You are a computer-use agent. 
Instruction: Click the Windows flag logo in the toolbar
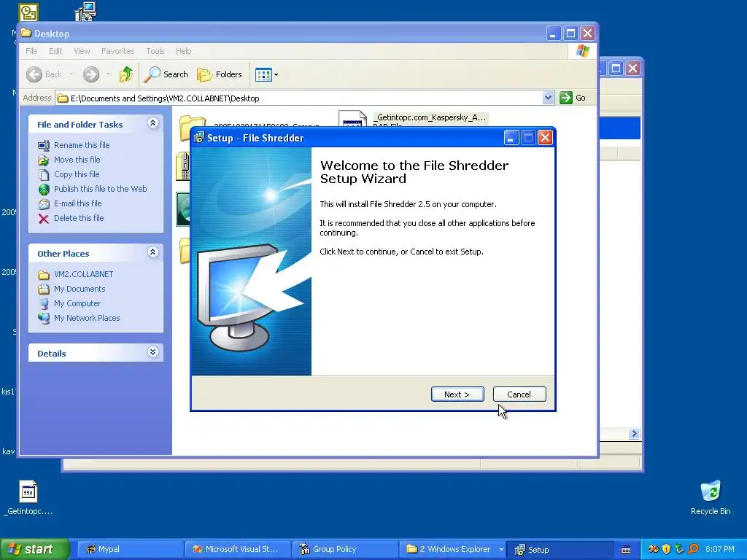(583, 51)
